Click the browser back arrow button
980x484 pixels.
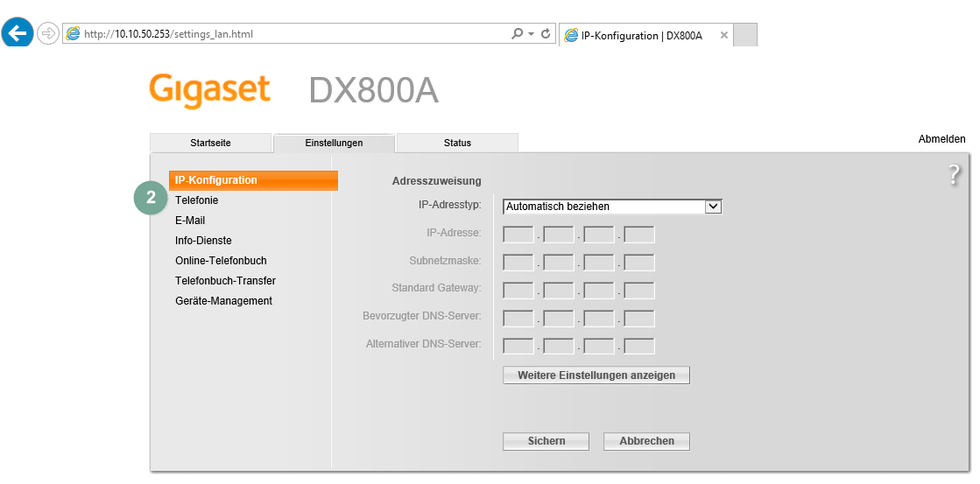(18, 34)
